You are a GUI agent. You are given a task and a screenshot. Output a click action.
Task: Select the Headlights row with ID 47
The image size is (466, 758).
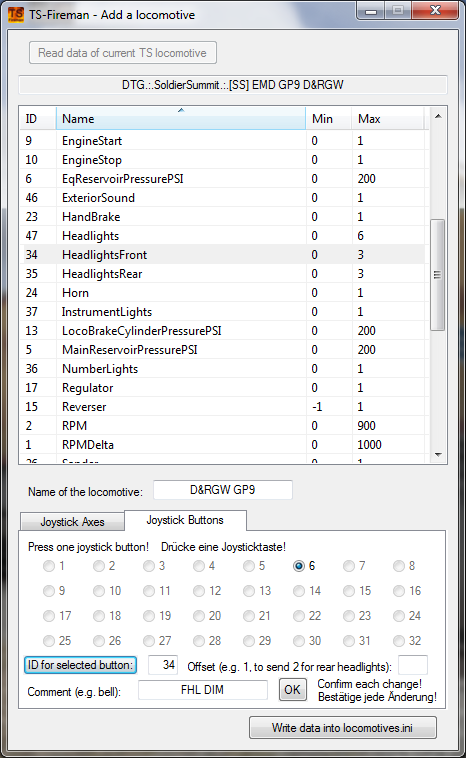[x=224, y=236]
